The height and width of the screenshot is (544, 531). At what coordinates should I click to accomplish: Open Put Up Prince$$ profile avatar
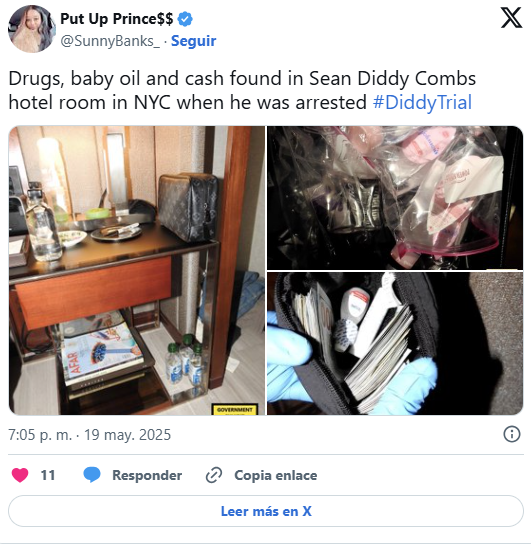pos(32,29)
